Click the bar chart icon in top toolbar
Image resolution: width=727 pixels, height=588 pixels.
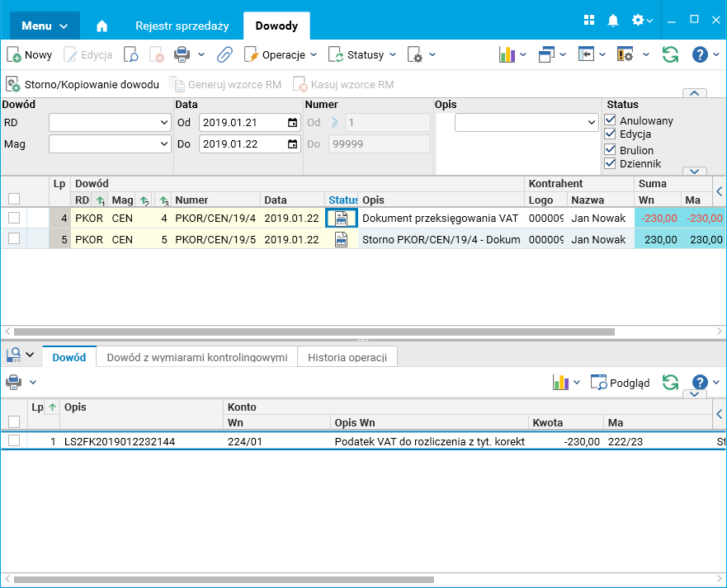tap(507, 55)
